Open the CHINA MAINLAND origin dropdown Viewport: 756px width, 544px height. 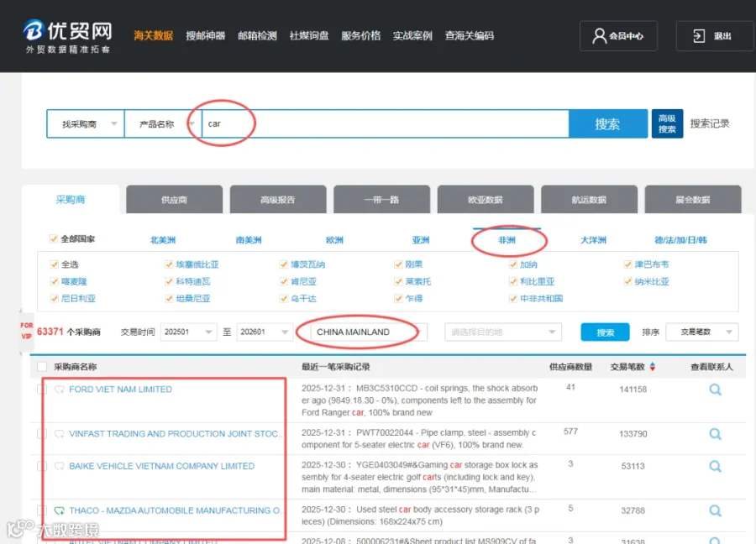(x=369, y=332)
